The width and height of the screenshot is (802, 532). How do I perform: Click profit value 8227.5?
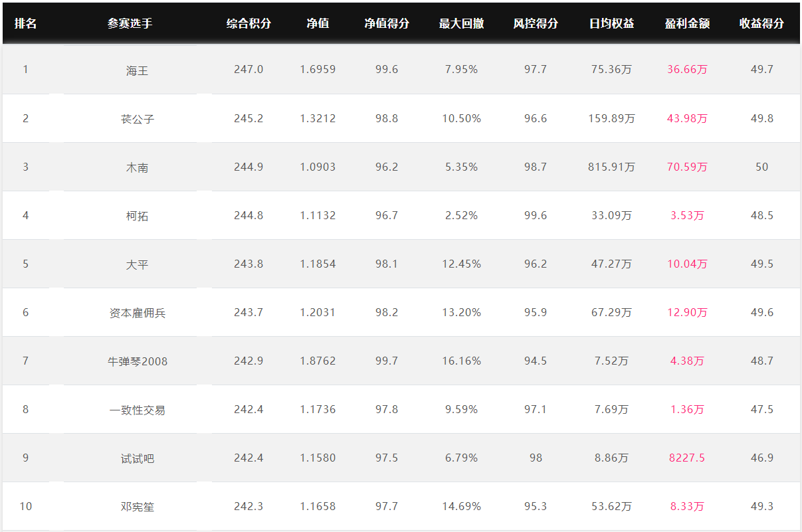[x=687, y=458]
